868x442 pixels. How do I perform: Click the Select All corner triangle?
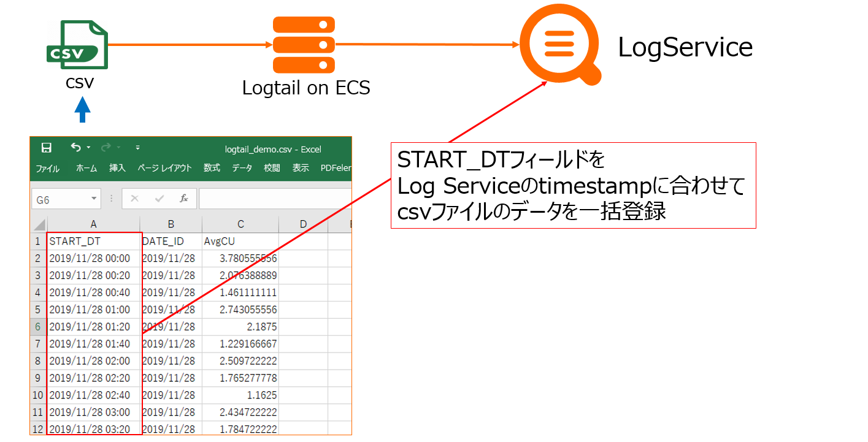39,224
